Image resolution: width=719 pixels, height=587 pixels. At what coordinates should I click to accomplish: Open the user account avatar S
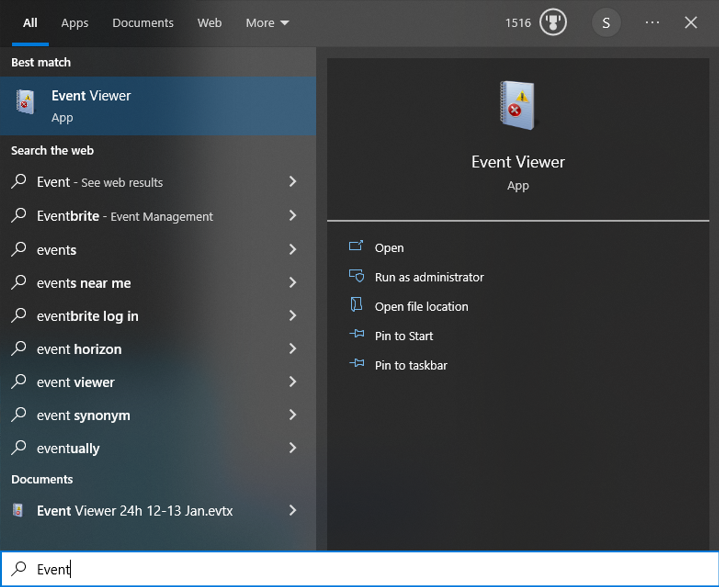606,23
